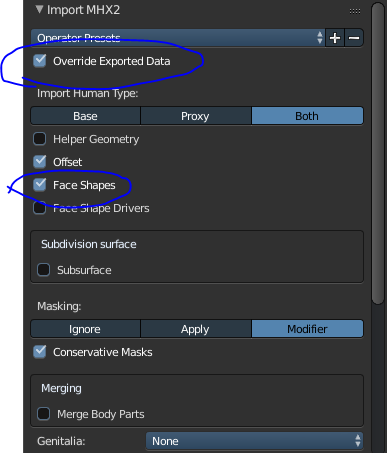Enable the Subsurface checkbox

[44, 270]
